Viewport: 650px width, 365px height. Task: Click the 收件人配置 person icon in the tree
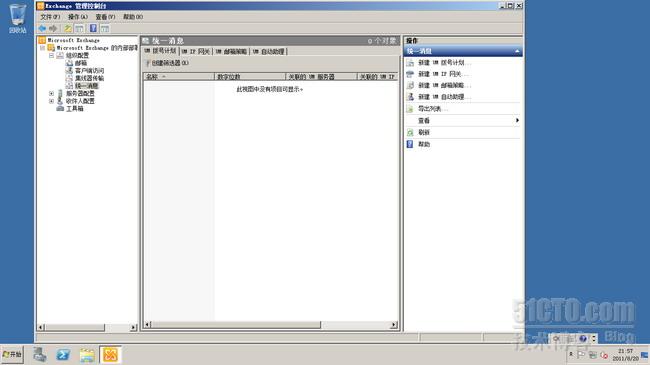pyautogui.click(x=60, y=101)
